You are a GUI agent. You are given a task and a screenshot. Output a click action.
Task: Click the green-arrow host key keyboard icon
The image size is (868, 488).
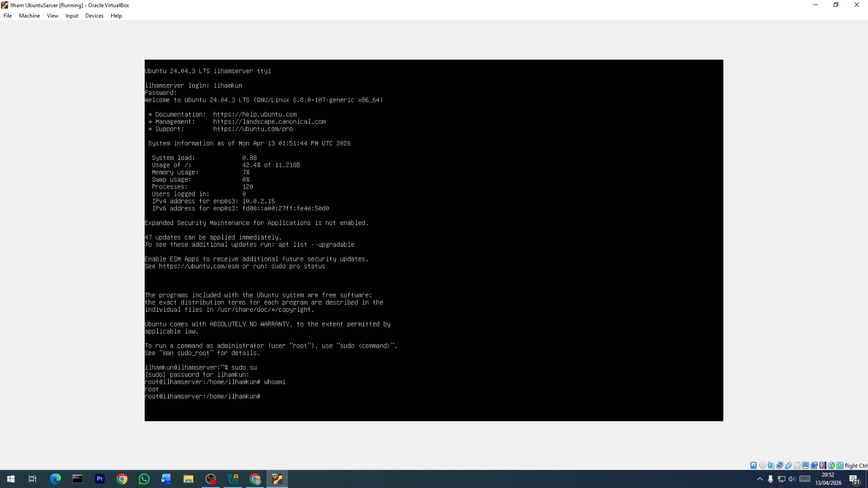[x=840, y=465]
